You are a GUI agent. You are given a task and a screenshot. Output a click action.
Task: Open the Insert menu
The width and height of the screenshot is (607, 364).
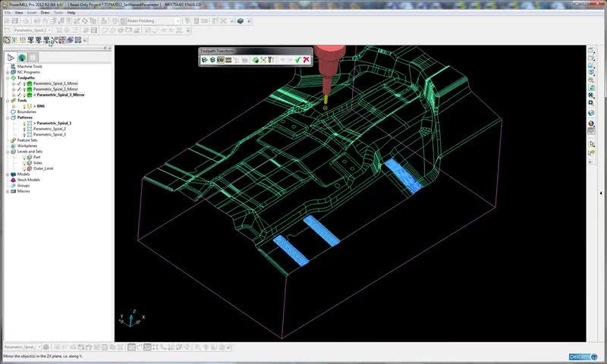[x=32, y=13]
